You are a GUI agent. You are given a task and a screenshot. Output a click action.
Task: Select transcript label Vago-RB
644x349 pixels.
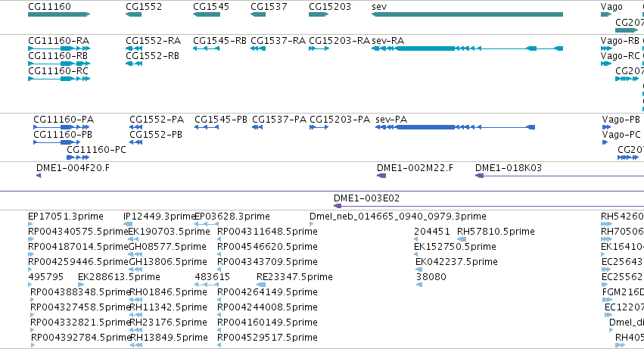pyautogui.click(x=620, y=41)
